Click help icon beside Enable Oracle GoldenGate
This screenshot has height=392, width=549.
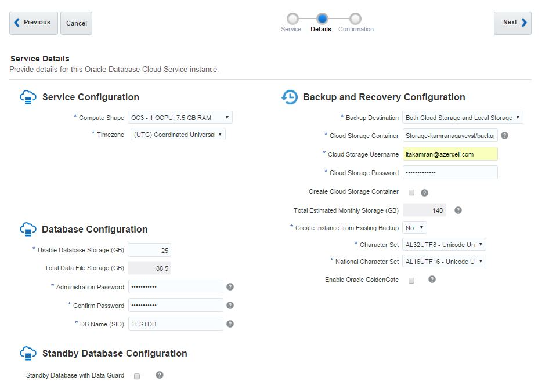click(x=432, y=280)
